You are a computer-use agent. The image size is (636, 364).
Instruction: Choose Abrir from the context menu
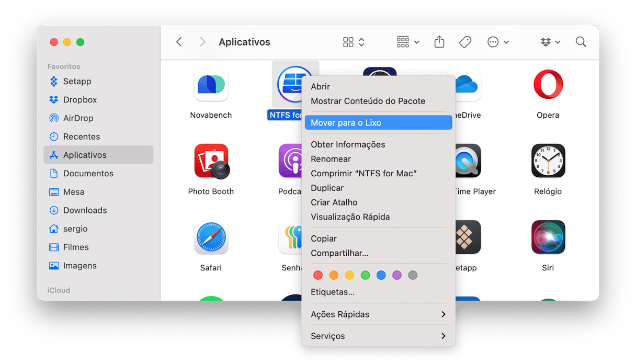point(379,87)
